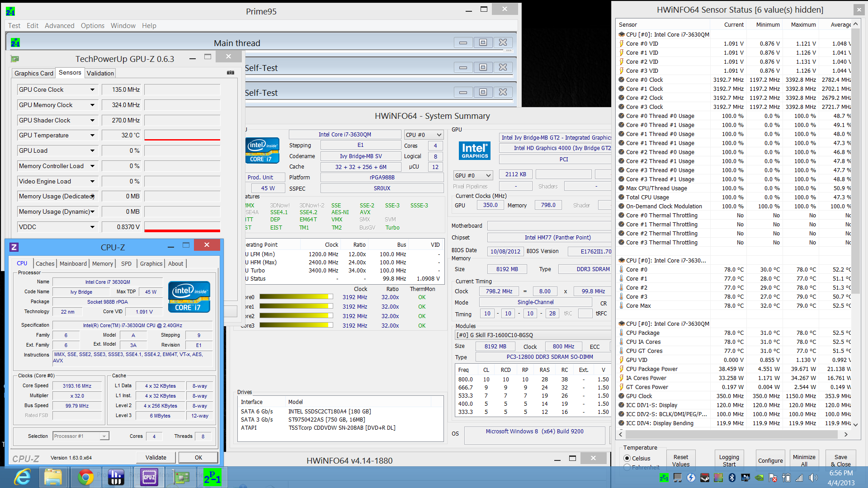
Task: Click the network signal tray icon
Action: (799, 478)
